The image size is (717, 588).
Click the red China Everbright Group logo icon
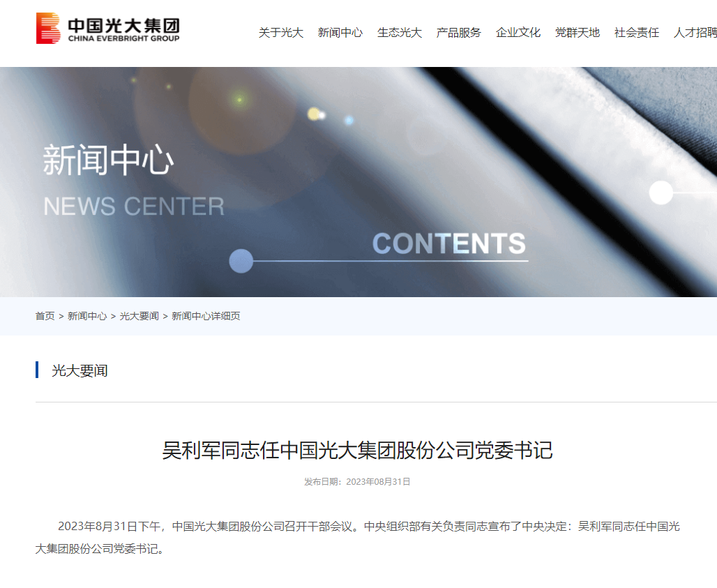(x=48, y=28)
